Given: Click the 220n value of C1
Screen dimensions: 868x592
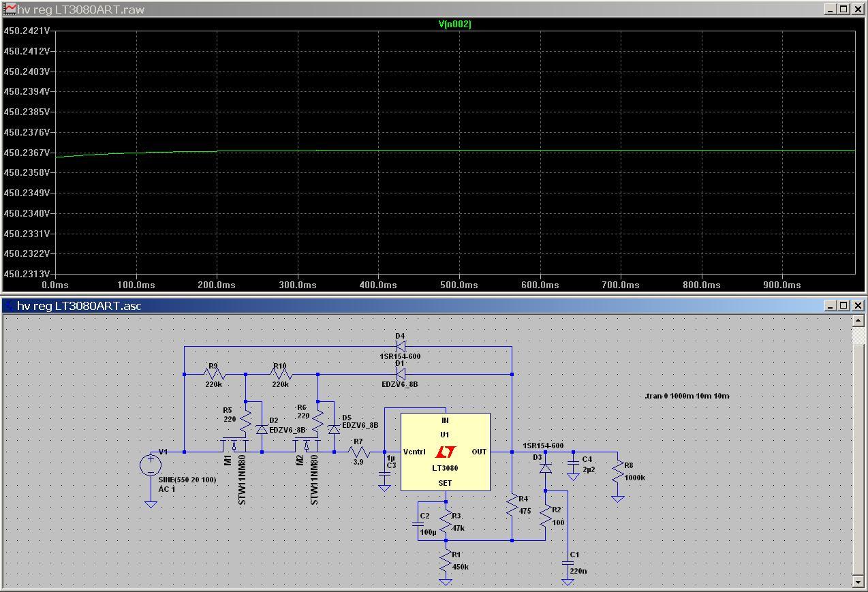Looking at the screenshot, I should [578, 571].
